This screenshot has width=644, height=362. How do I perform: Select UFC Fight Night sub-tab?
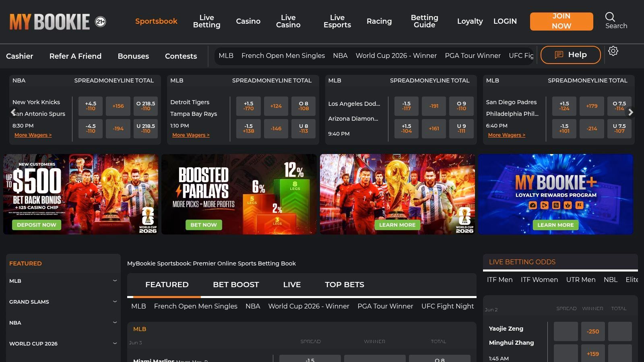pos(448,306)
